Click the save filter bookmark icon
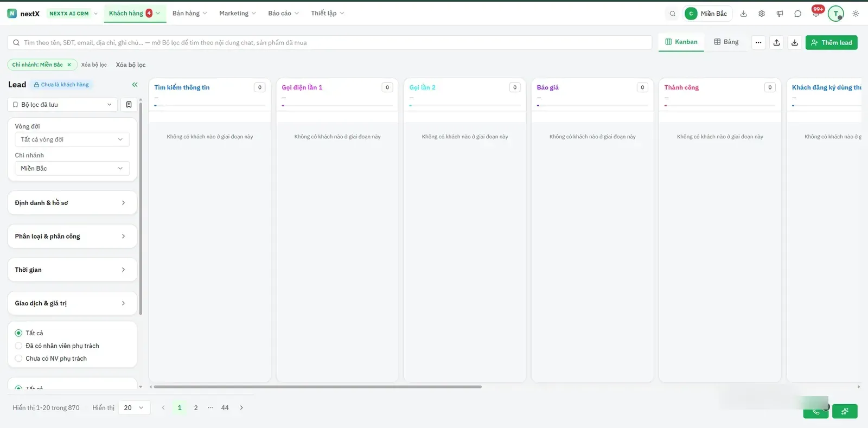868x428 pixels. click(x=129, y=105)
